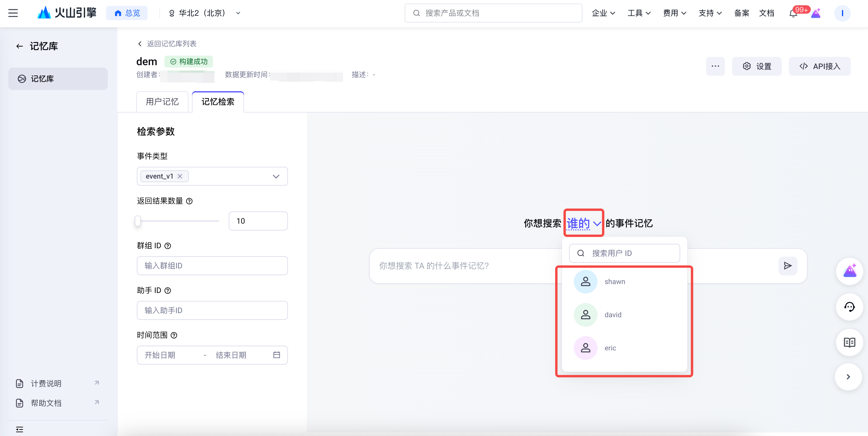Open the 费用 top menu
Image resolution: width=868 pixels, height=436 pixels.
coord(674,13)
